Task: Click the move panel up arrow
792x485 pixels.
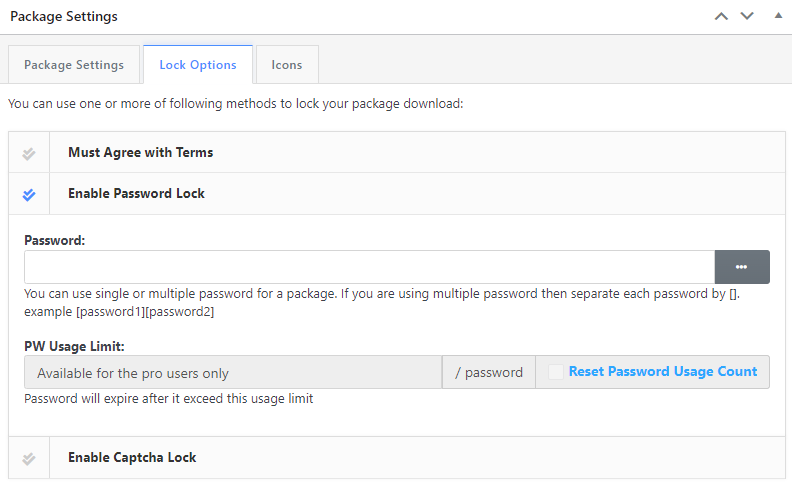Action: pos(721,17)
